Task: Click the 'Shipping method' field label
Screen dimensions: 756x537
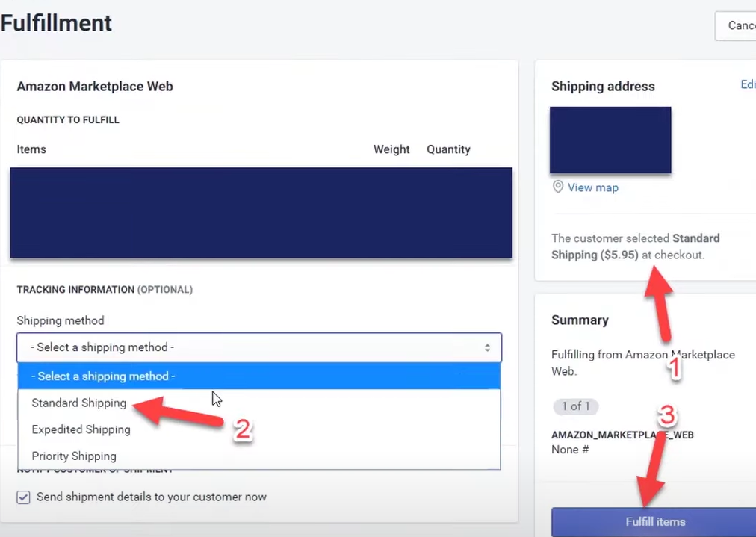Action: (61, 320)
